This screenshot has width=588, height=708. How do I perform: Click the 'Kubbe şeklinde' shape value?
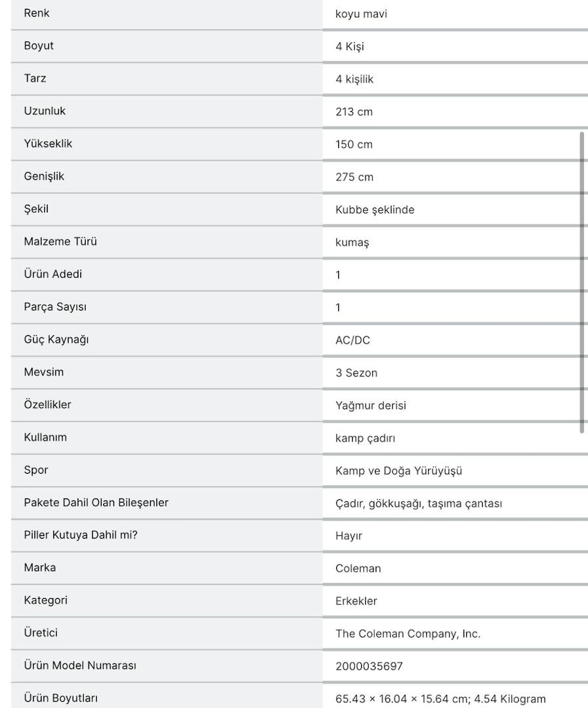374,210
